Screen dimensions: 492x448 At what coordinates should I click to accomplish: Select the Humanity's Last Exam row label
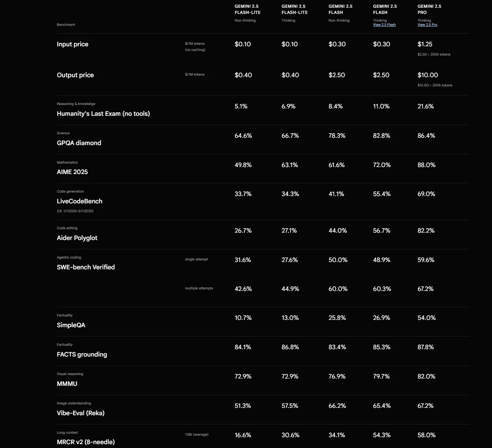(x=103, y=113)
